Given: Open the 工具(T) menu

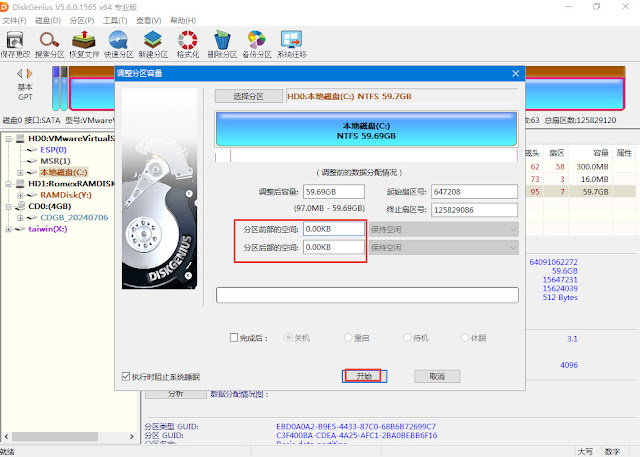Looking at the screenshot, I should (x=115, y=20).
